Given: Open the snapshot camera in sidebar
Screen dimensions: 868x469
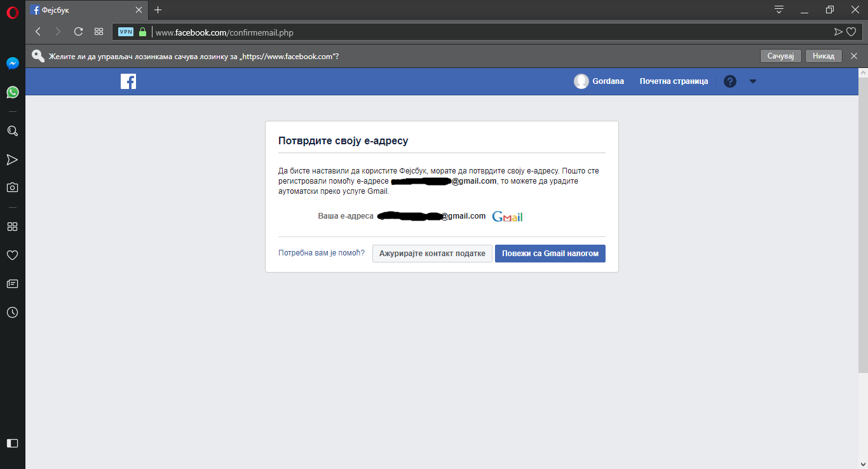Looking at the screenshot, I should [13, 187].
